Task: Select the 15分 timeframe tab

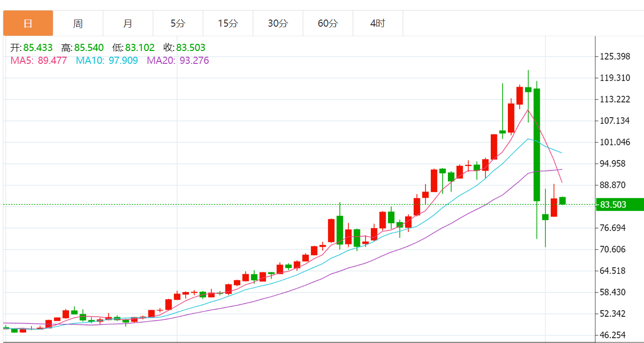Action: coord(228,23)
